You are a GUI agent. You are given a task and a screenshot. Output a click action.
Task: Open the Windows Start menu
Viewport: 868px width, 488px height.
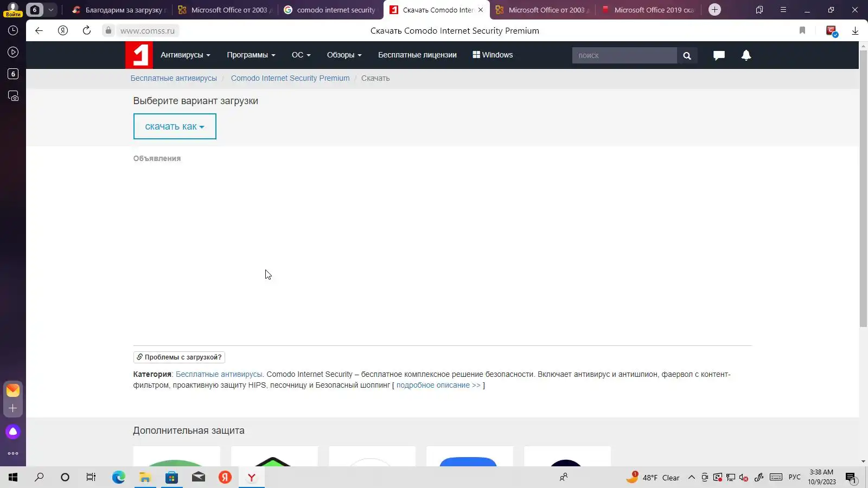pyautogui.click(x=13, y=477)
